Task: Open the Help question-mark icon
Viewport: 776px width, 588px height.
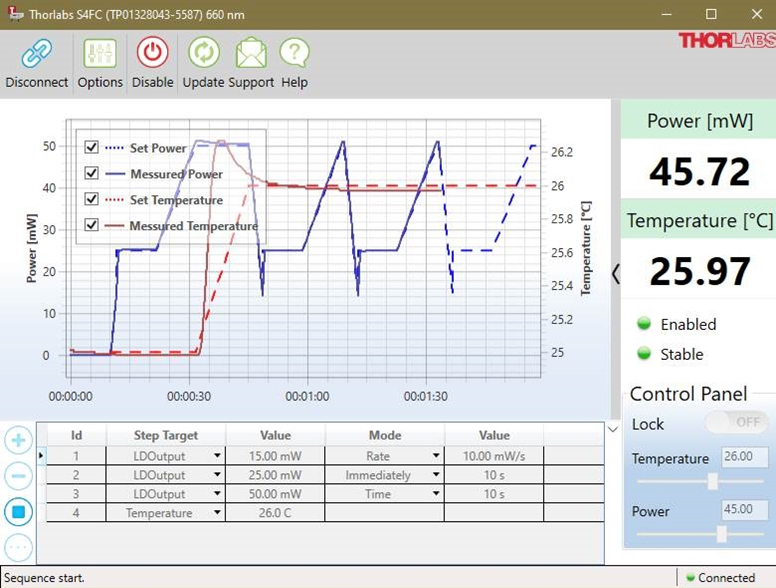Action: [x=294, y=52]
